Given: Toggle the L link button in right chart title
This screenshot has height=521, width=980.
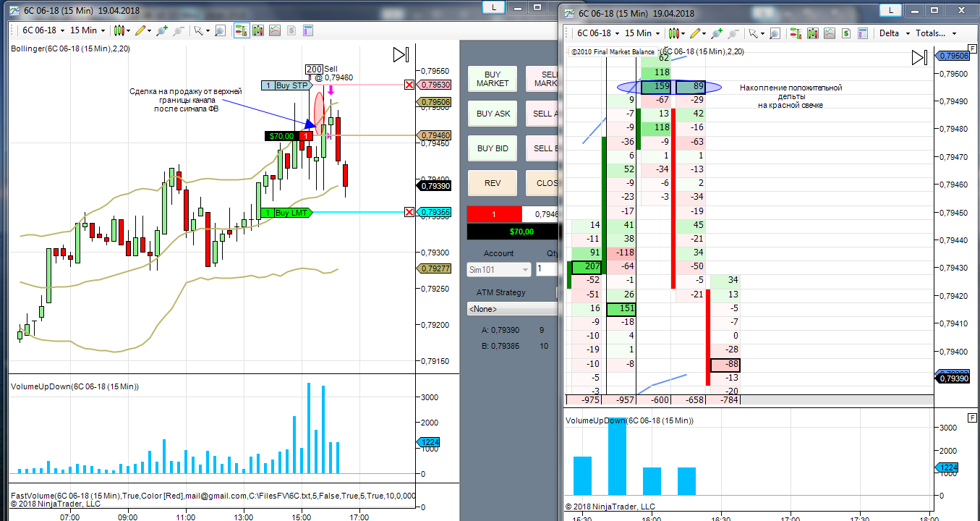Looking at the screenshot, I should click(x=891, y=9).
